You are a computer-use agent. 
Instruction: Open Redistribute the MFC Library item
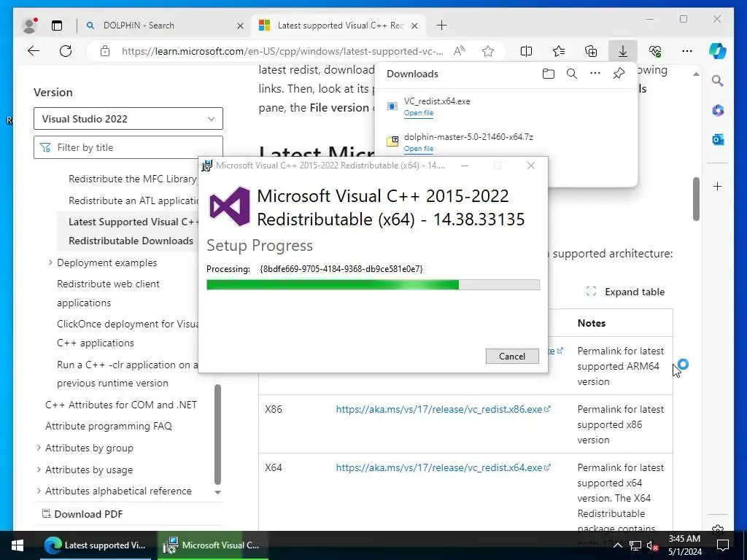click(133, 179)
